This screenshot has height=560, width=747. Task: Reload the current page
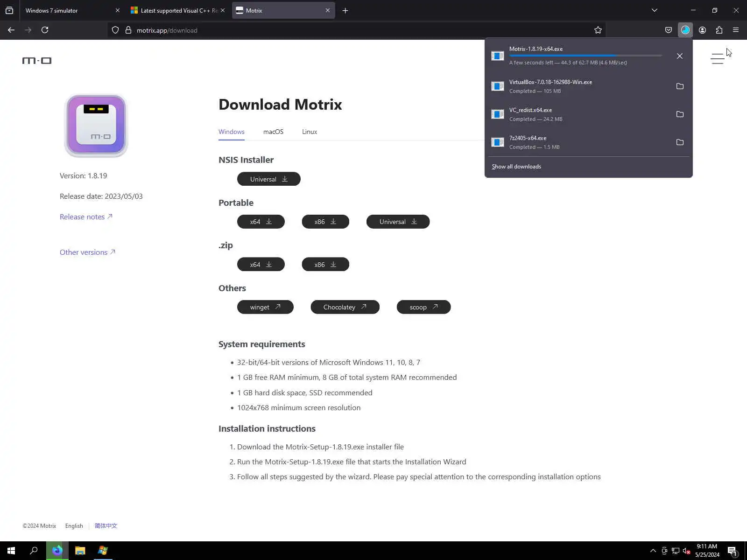[45, 30]
